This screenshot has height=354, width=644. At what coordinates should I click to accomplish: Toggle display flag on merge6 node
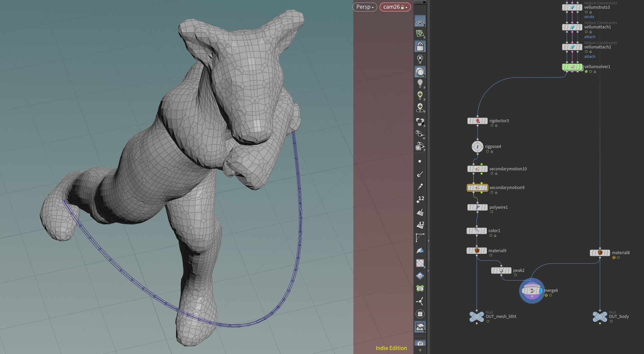(x=540, y=291)
